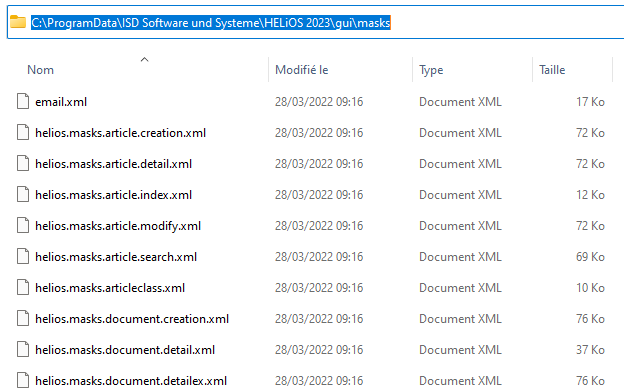Select the helios.masks.article.search.xml file name
Screen dimensions: 624x390
pyautogui.click(x=116, y=257)
